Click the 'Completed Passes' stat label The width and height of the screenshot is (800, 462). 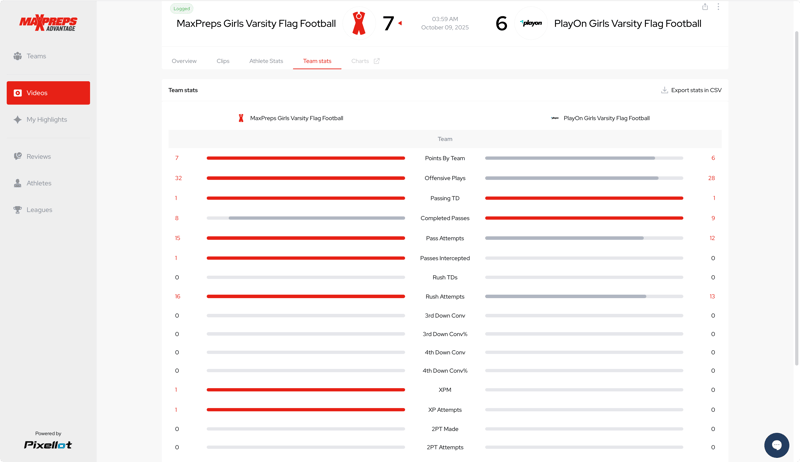[445, 218]
